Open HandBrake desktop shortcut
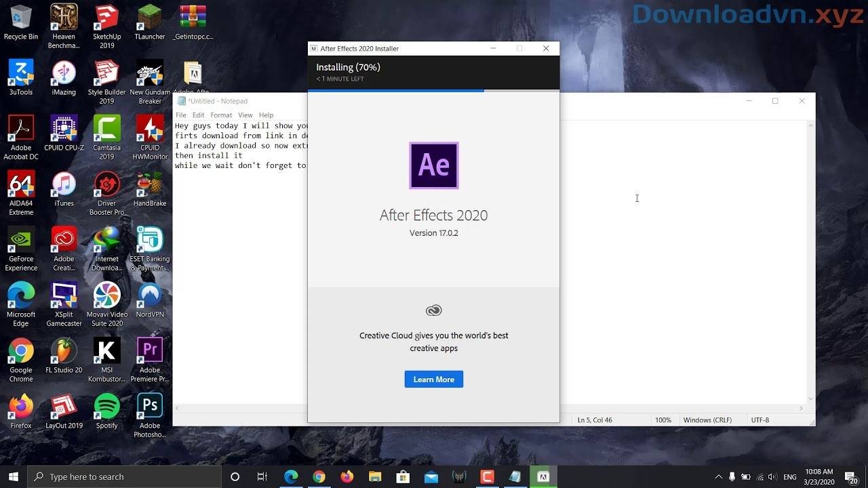The height and width of the screenshot is (488, 868). (150, 189)
